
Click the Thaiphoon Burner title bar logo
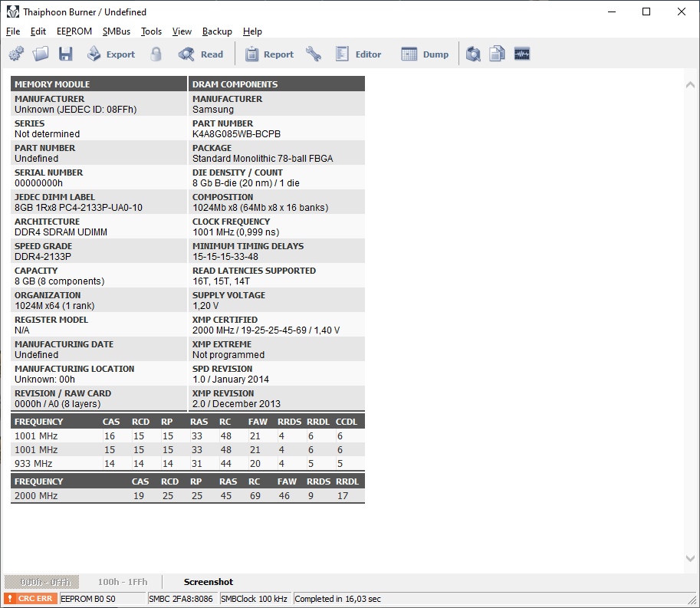click(x=13, y=12)
